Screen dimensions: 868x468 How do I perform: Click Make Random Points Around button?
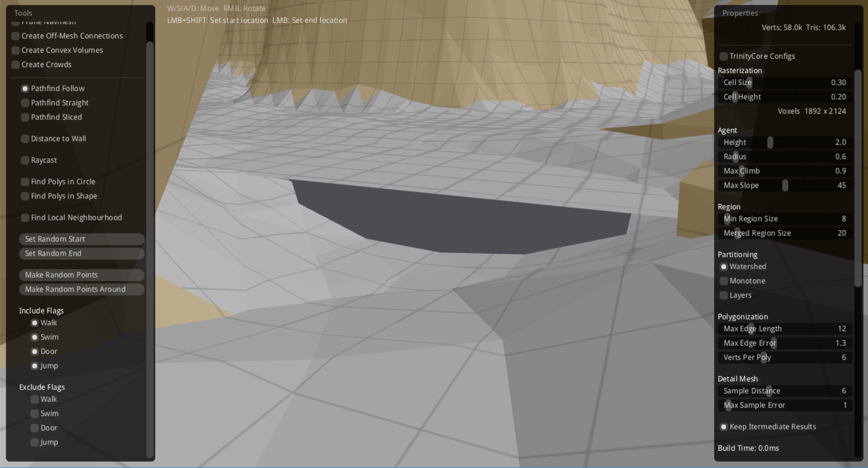click(x=82, y=289)
